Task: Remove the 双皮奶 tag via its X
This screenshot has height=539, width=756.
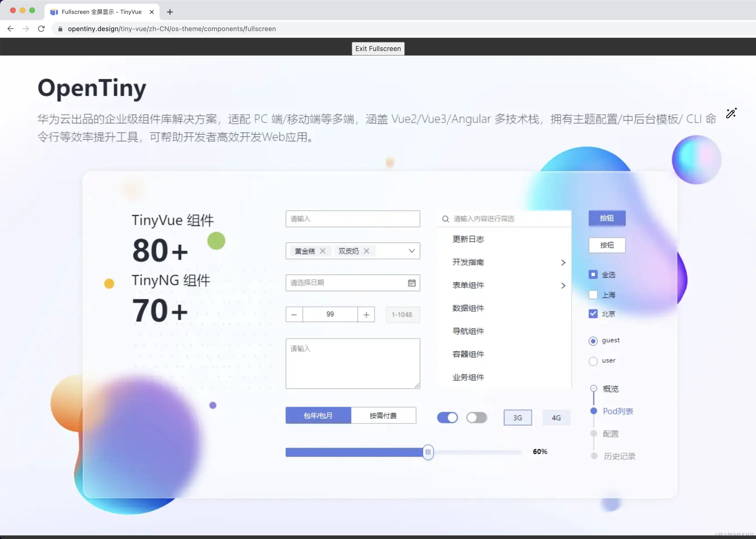Action: pos(366,251)
